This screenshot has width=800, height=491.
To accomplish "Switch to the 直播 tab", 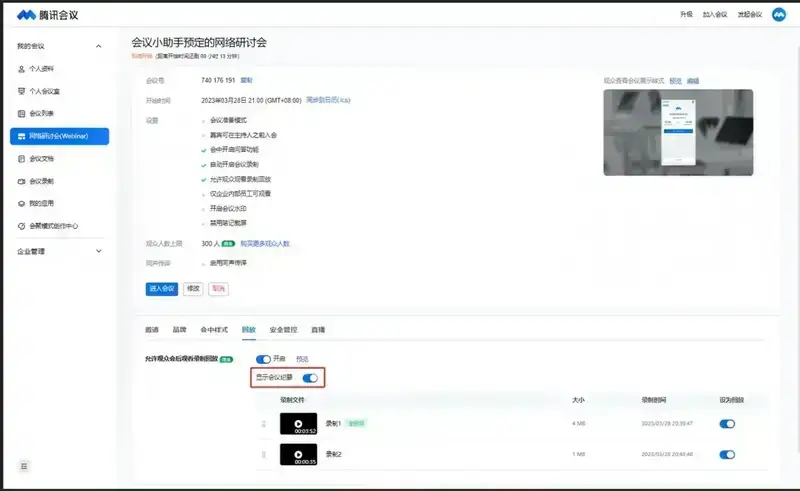I will (x=318, y=330).
